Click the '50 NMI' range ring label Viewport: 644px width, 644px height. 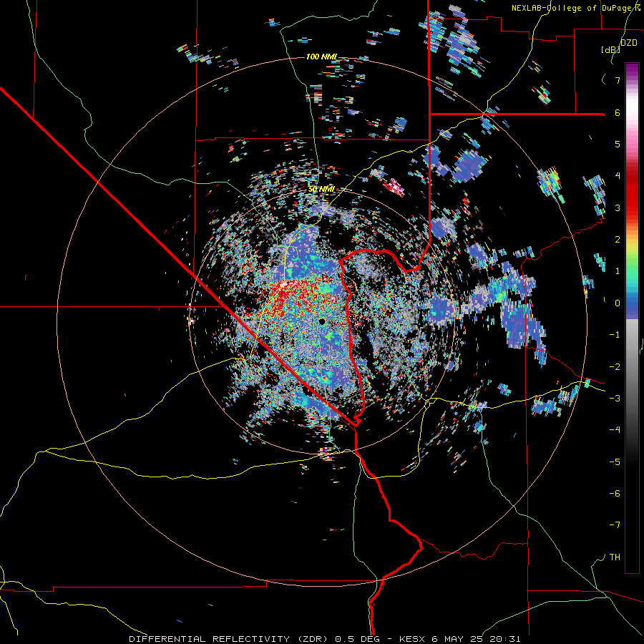pyautogui.click(x=321, y=189)
